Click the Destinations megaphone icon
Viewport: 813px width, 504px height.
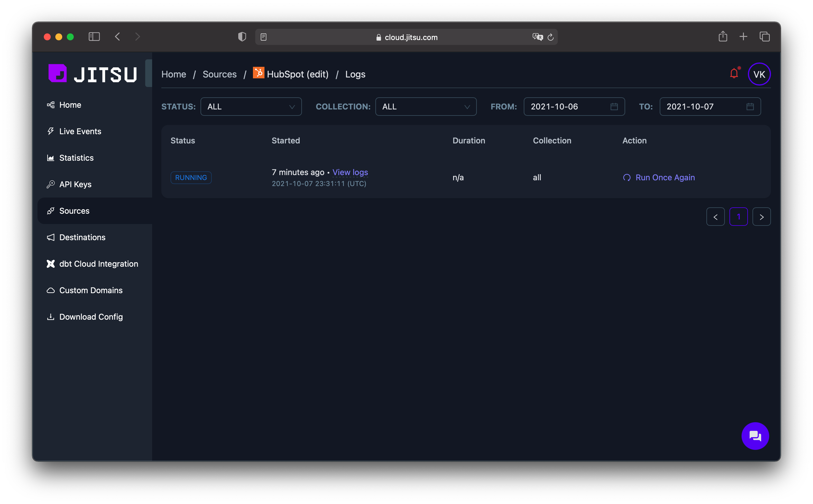point(51,237)
